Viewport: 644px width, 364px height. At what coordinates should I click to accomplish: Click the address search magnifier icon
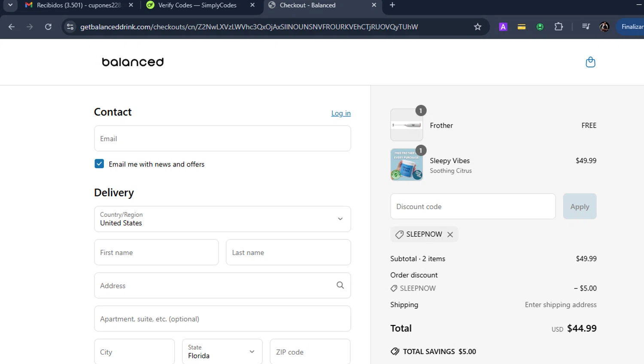coord(340,285)
